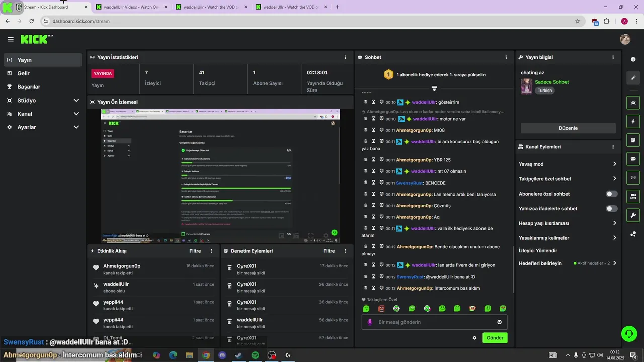Open Takipçilere özel sohbet chevron
Image resolution: width=644 pixels, height=362 pixels.
(615, 178)
